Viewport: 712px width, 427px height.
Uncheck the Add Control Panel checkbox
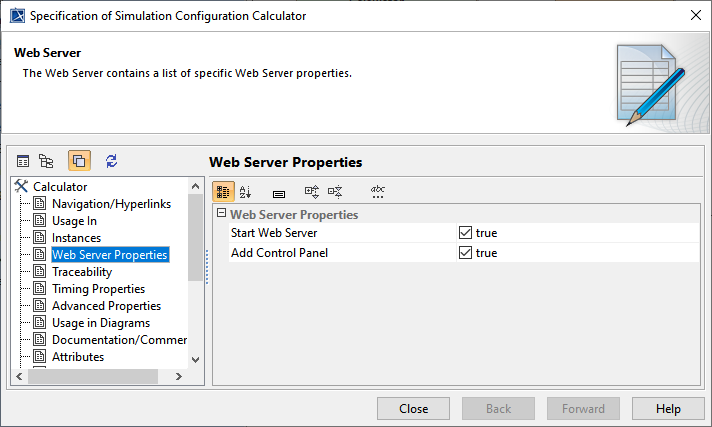[x=465, y=253]
